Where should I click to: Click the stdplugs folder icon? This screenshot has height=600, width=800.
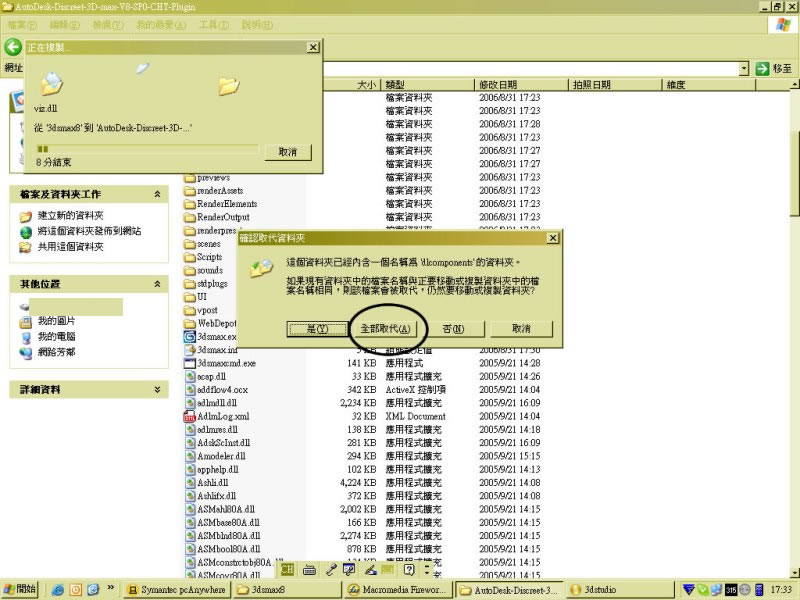click(x=190, y=284)
